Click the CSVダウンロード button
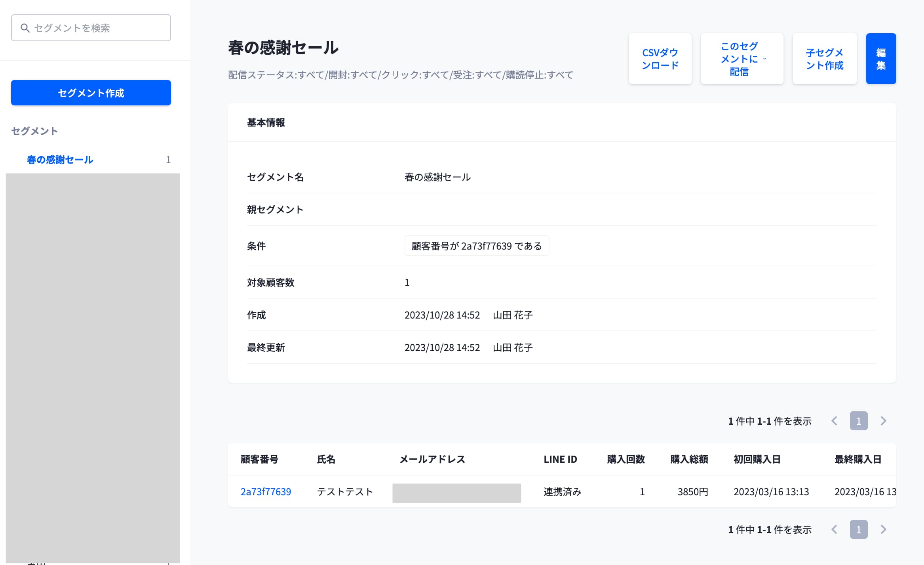This screenshot has height=565, width=924. tap(660, 59)
